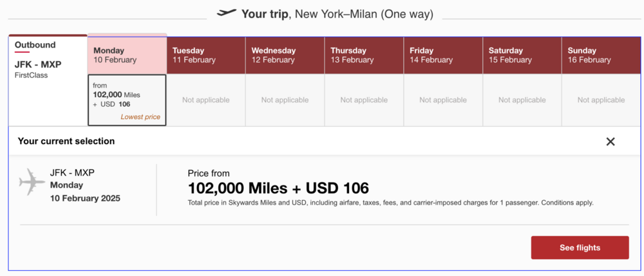This screenshot has width=644, height=276.
Task: Choose the Wednesday 12 February date tab
Action: pyautogui.click(x=285, y=55)
